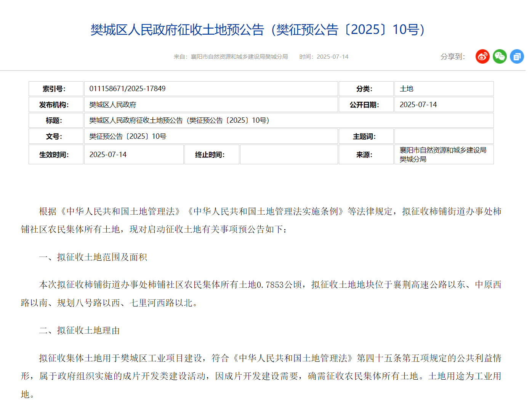Click the title value in the table row
532x406 pixels.
coord(179,120)
